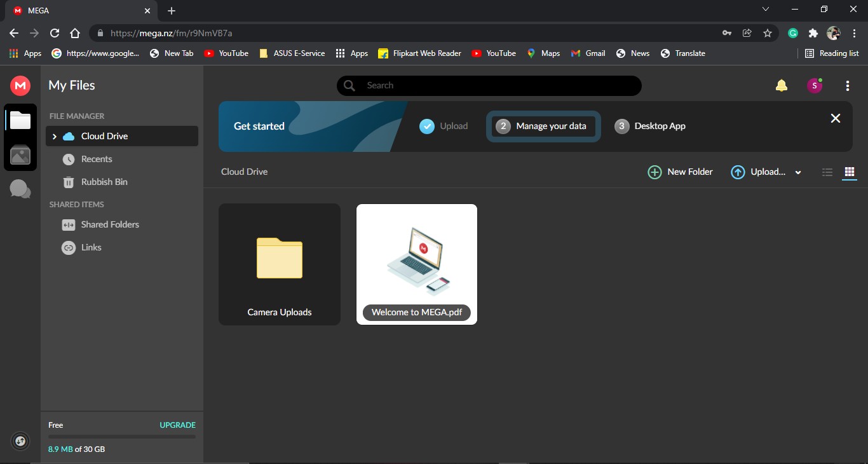
Task: Click the My Files heading
Action: pos(72,85)
